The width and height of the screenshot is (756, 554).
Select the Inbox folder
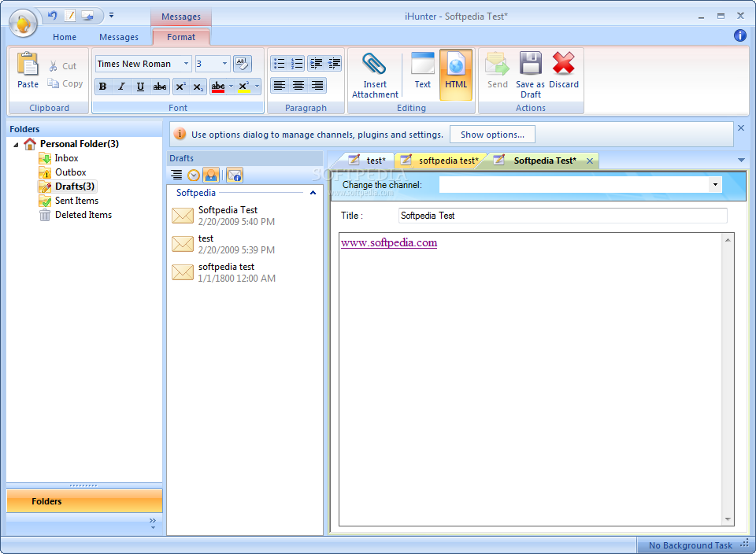(x=66, y=158)
